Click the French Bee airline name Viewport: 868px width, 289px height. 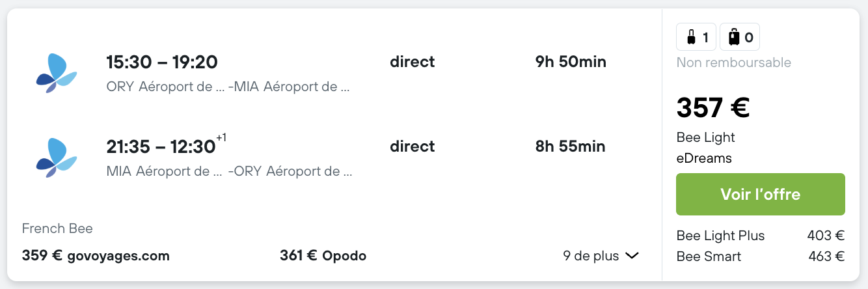tap(57, 228)
